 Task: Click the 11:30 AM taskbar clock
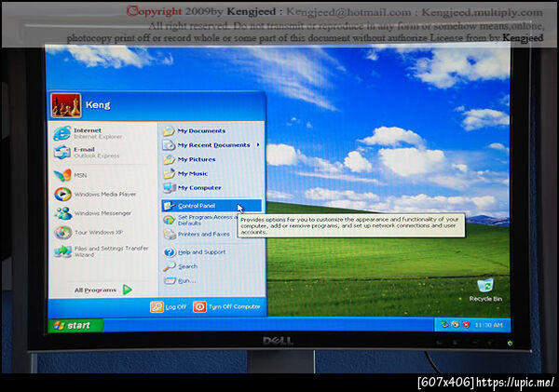pyautogui.click(x=488, y=325)
